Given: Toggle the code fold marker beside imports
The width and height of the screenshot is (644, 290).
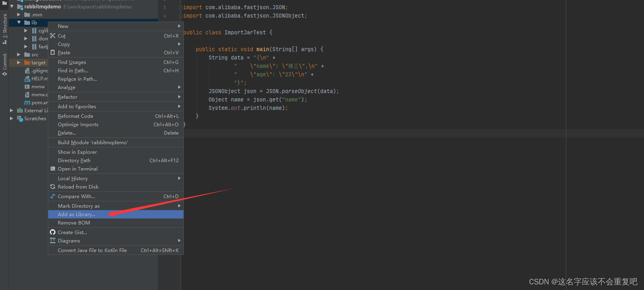Looking at the screenshot, I should point(181,8).
